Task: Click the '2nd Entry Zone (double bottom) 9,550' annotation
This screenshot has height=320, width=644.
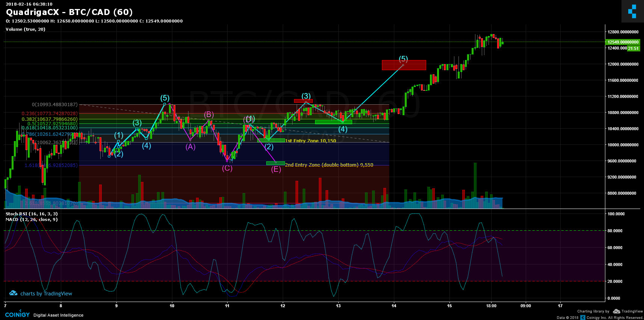Action: coord(329,165)
